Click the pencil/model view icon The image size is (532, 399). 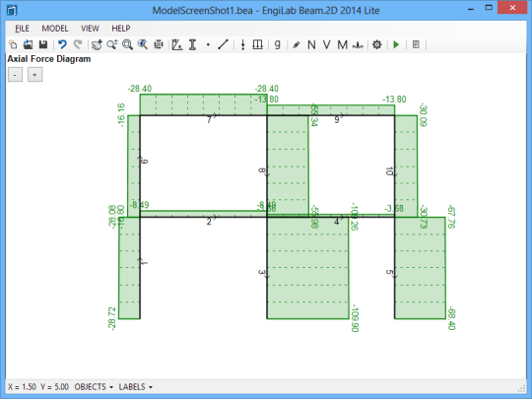pyautogui.click(x=297, y=44)
